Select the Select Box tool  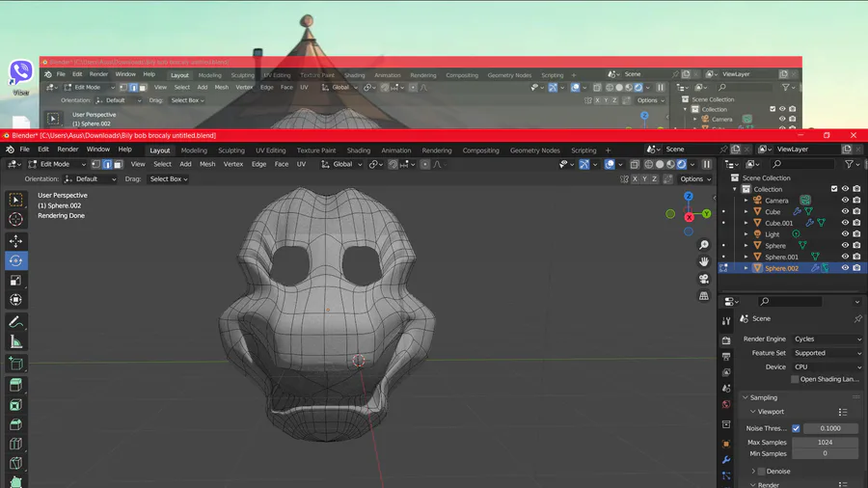[x=15, y=200]
